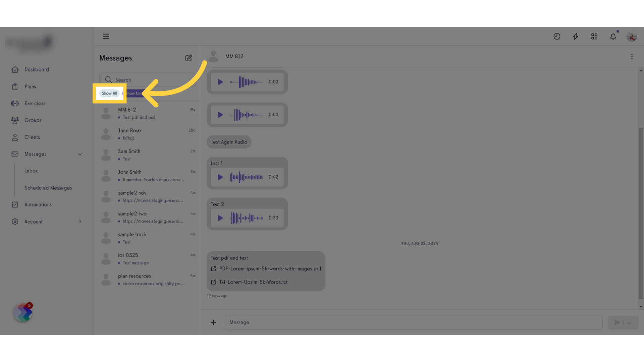This screenshot has width=644, height=362.
Task: Open the Plans menu item
Action: (30, 87)
